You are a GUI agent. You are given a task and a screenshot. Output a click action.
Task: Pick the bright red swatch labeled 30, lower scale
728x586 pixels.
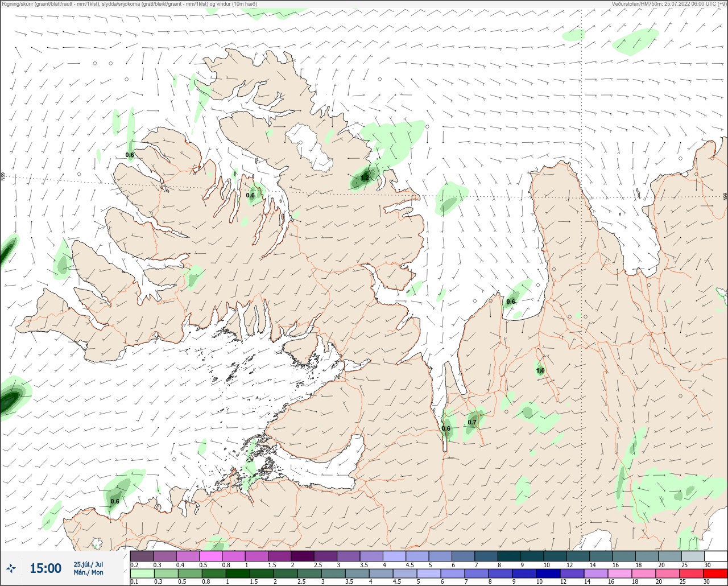pyautogui.click(x=715, y=573)
